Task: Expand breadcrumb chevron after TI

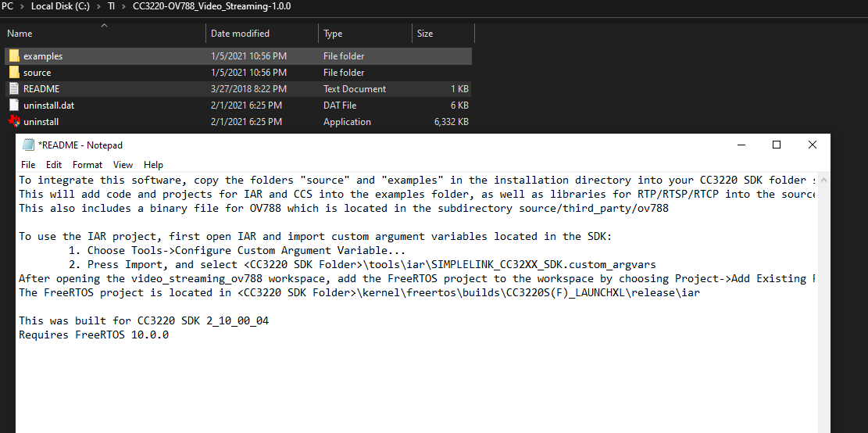Action: [124, 7]
